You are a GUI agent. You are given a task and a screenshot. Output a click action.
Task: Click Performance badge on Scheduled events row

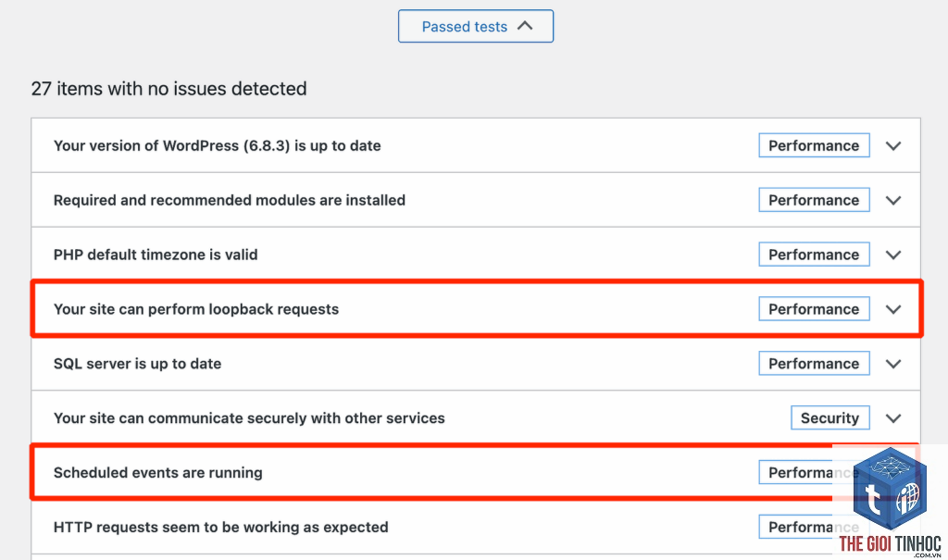pyautogui.click(x=814, y=472)
